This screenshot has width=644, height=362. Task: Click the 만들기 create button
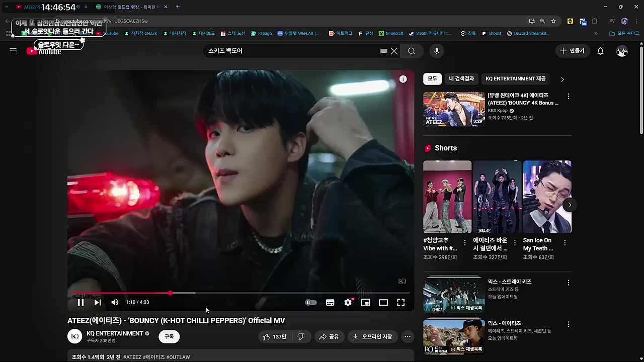point(573,51)
